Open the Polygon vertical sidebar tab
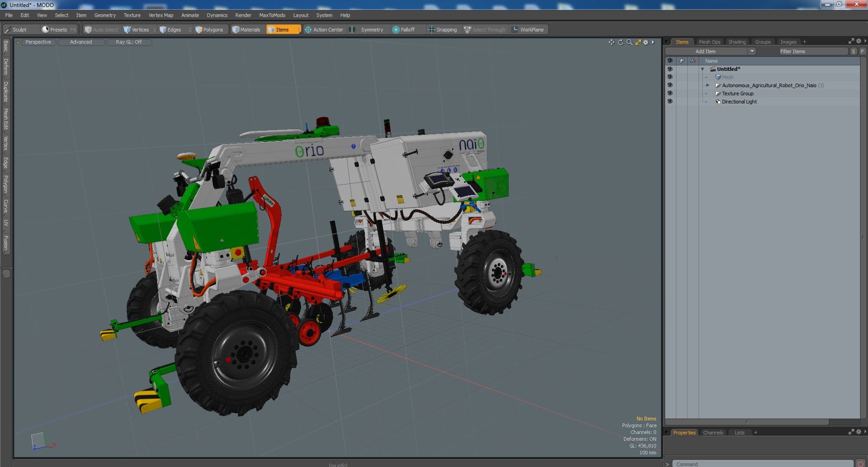The image size is (868, 467). tap(6, 184)
